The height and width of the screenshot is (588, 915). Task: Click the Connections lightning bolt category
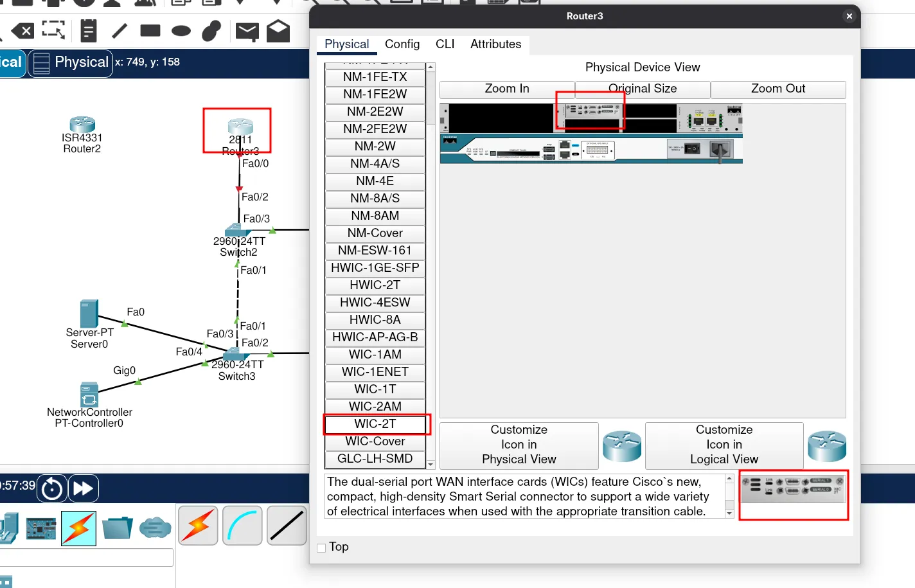coord(79,528)
